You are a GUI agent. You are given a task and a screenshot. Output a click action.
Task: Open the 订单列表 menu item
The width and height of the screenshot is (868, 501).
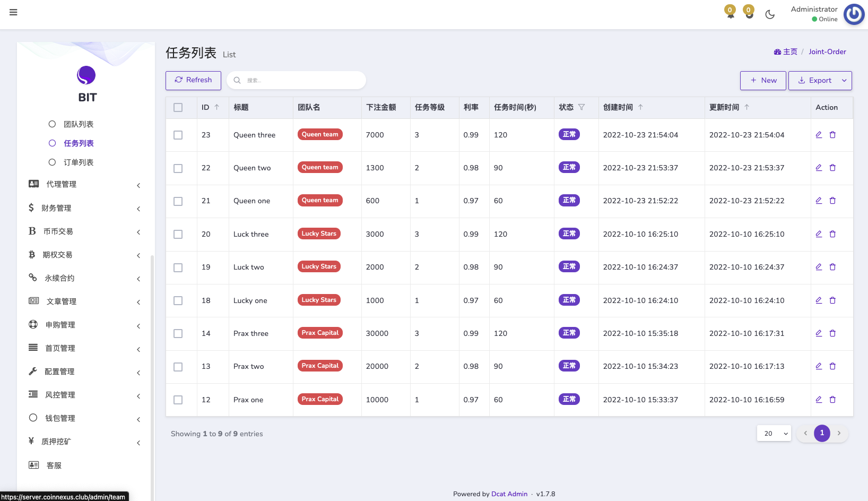tap(79, 162)
